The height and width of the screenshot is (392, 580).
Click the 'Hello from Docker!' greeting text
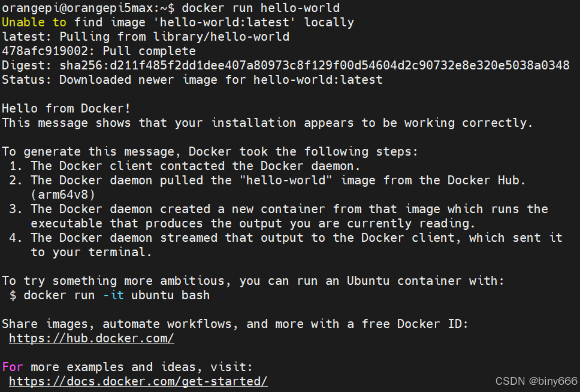point(66,108)
